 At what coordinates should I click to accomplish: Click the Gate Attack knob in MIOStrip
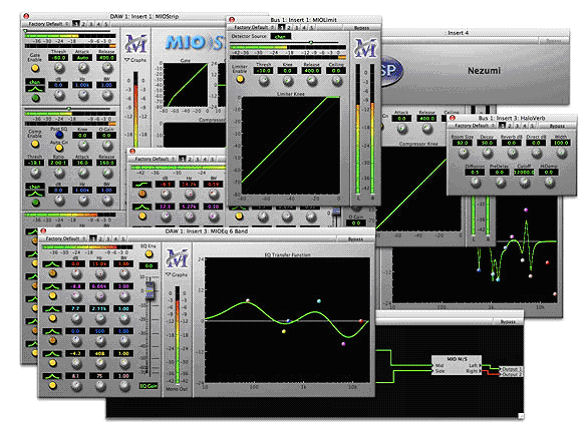coord(83,68)
